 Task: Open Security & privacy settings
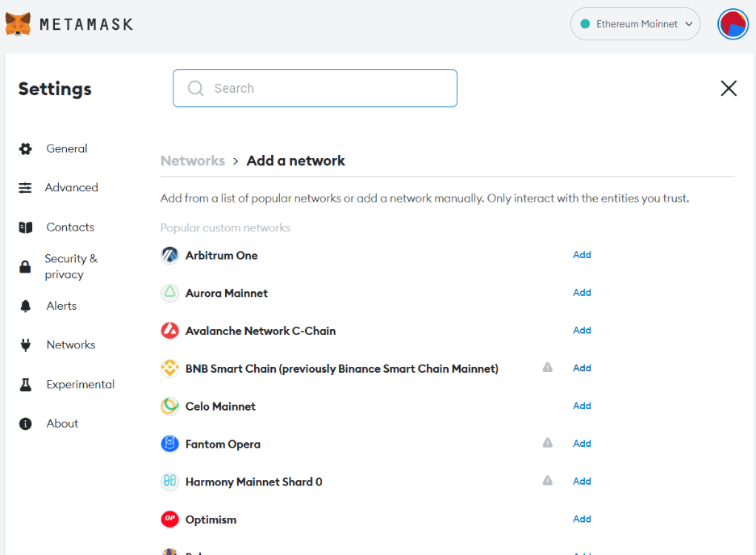[70, 266]
